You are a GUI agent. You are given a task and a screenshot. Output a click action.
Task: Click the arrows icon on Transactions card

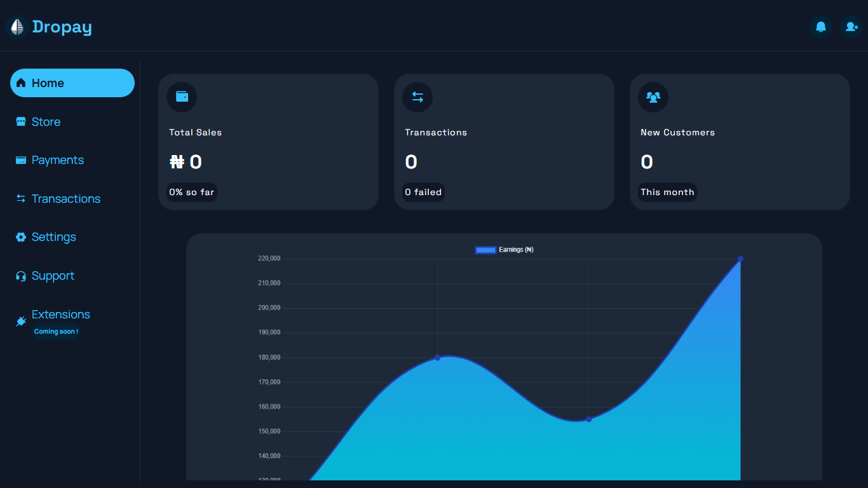[417, 97]
